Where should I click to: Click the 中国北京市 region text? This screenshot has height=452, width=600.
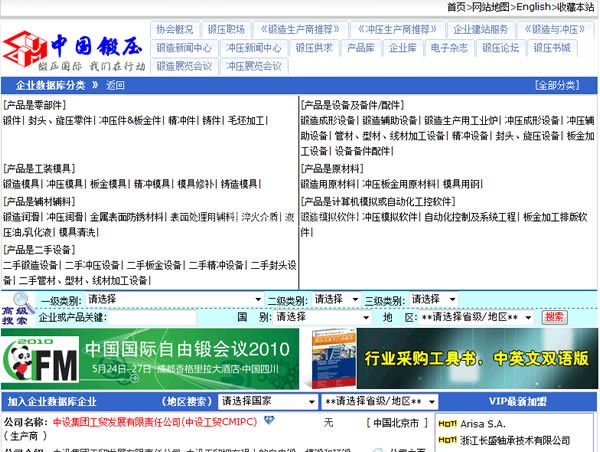(x=396, y=423)
